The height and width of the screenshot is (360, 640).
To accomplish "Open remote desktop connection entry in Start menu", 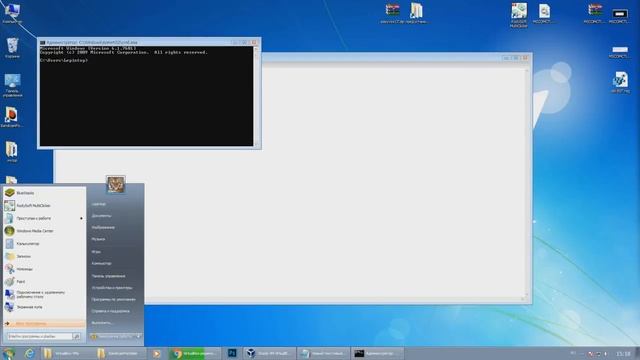I will coord(44,294).
